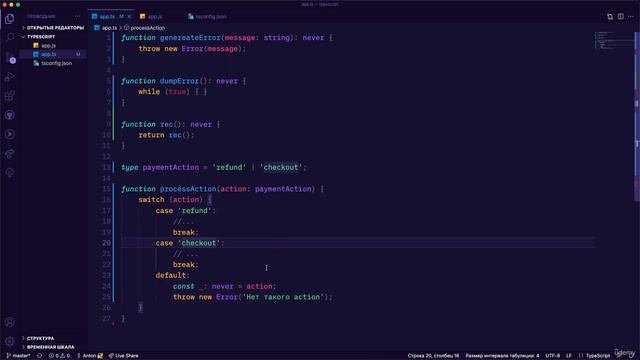Change the LF end of line sequence

(x=569, y=356)
